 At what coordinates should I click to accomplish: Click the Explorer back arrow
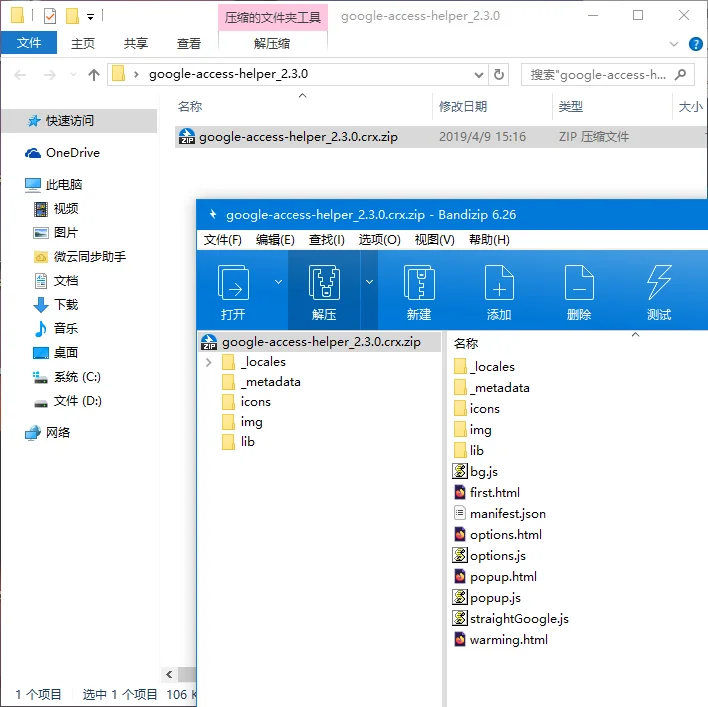20,74
